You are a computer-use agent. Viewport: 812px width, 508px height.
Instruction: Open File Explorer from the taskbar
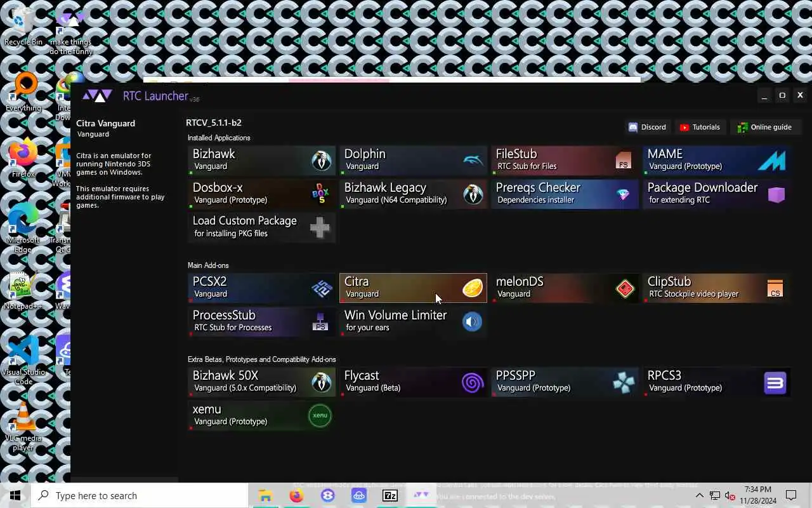pos(265,495)
